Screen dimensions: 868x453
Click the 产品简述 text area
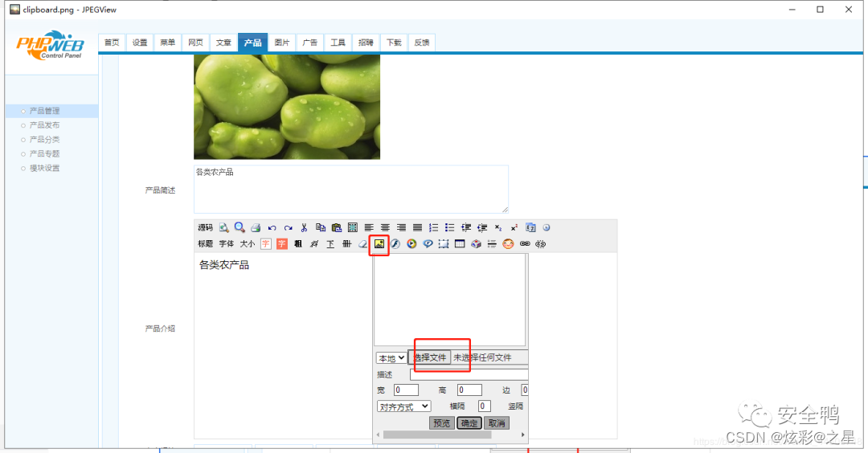(351, 189)
